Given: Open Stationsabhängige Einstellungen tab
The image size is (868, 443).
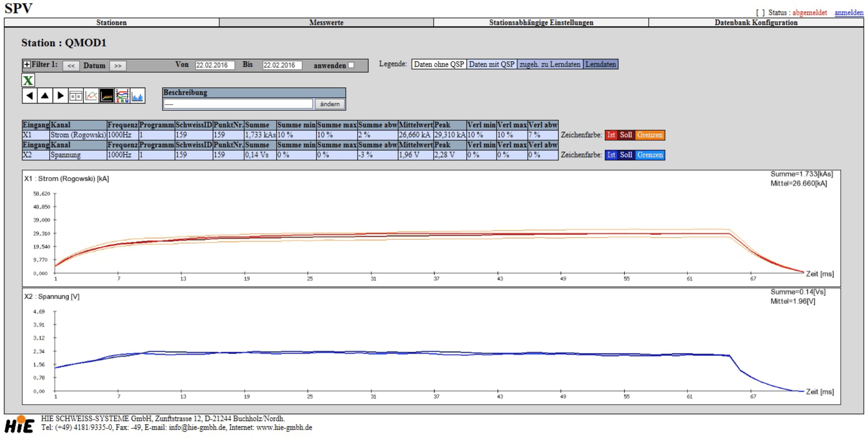Looking at the screenshot, I should [x=541, y=23].
